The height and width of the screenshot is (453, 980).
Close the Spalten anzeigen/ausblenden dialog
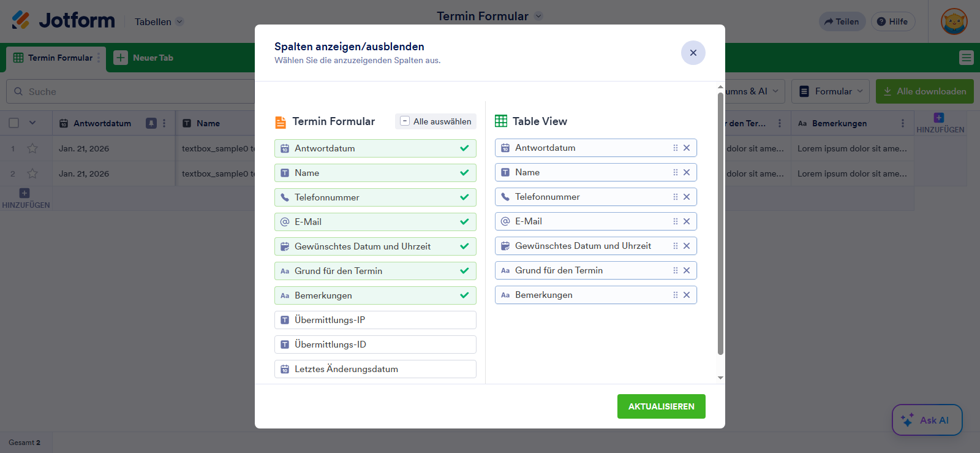pos(693,53)
